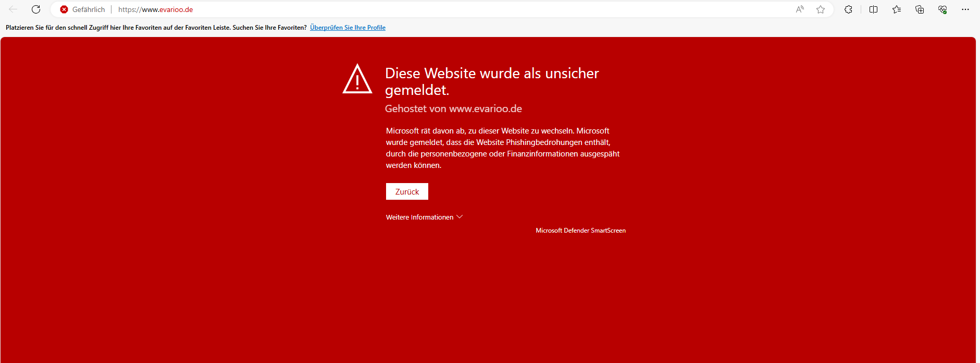
Task: Click the Zurück button
Action: click(407, 191)
